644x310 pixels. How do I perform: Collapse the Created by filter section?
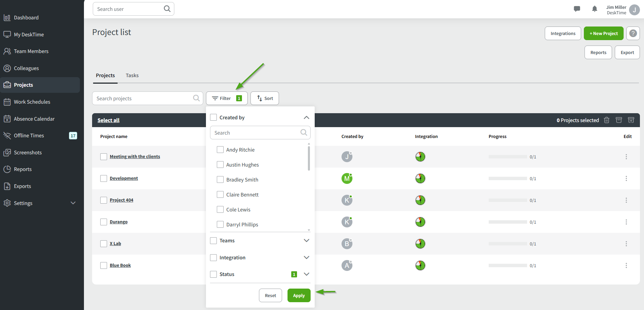coord(306,118)
